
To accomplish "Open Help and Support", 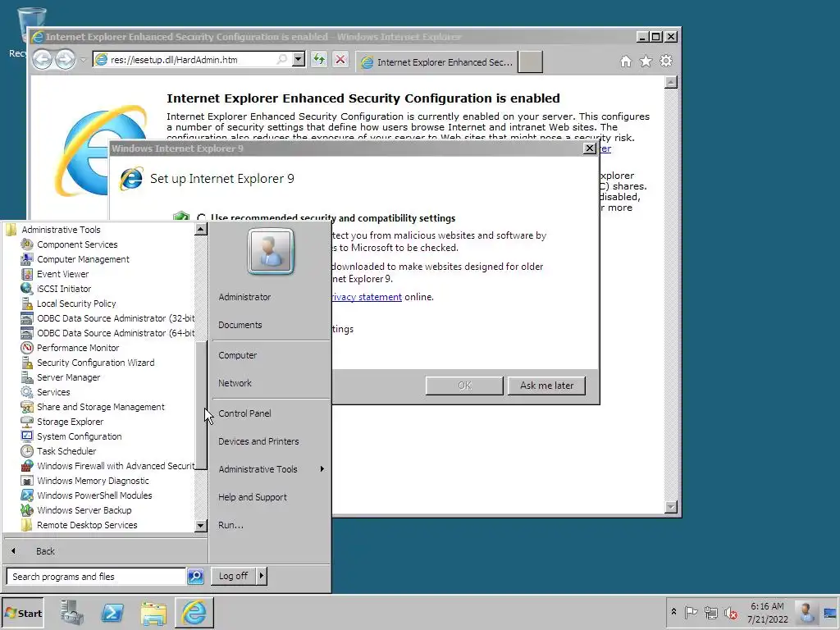I will (253, 497).
